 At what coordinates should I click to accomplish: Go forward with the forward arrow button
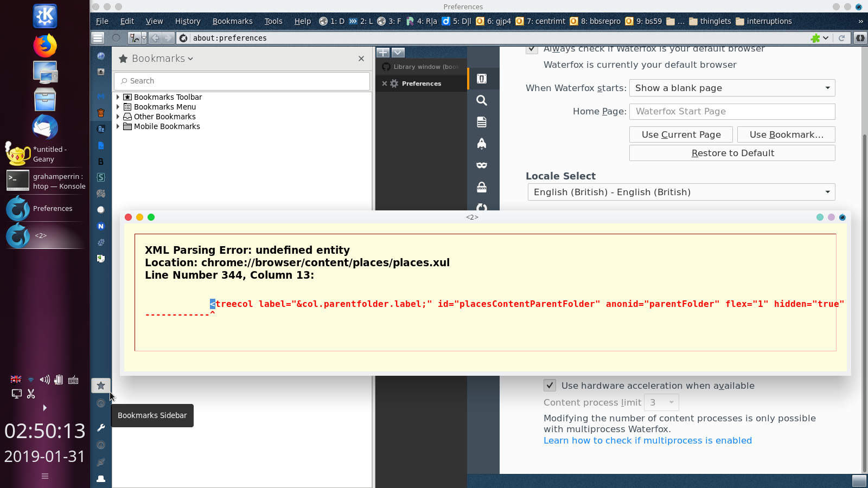168,38
